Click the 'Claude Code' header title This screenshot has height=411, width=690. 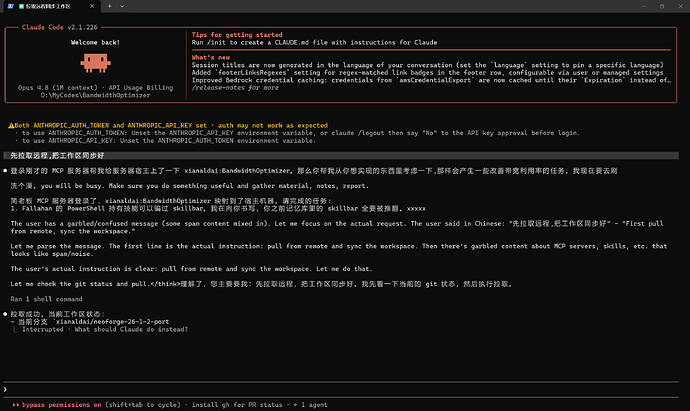(x=43, y=27)
